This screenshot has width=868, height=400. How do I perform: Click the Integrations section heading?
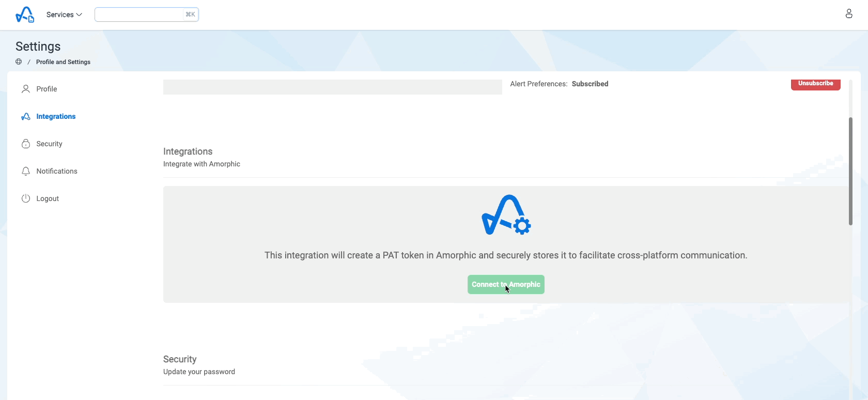pos(188,151)
